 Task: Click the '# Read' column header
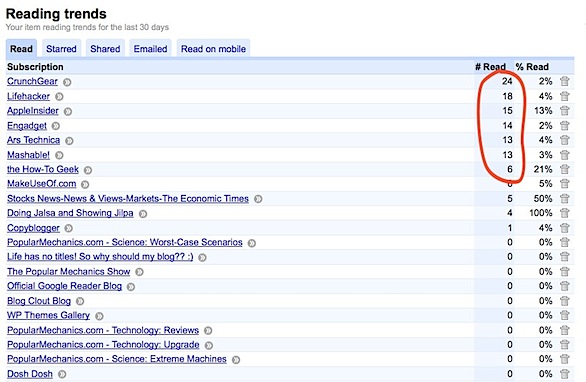pos(490,67)
